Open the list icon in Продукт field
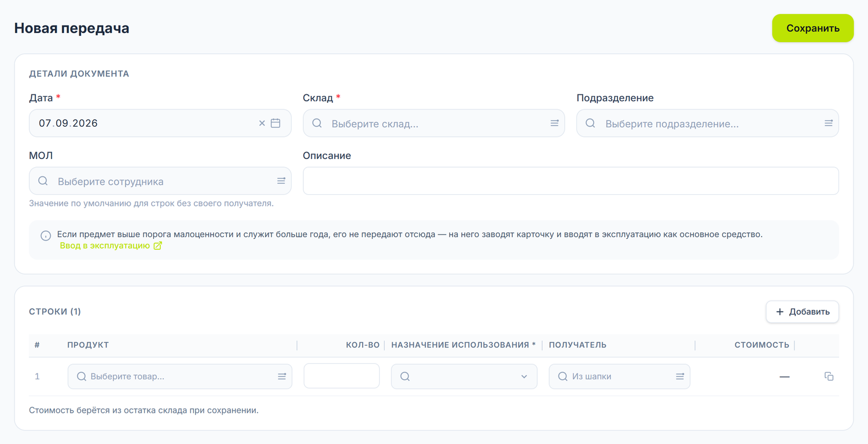Screen dimensions: 868x444 pos(282,376)
